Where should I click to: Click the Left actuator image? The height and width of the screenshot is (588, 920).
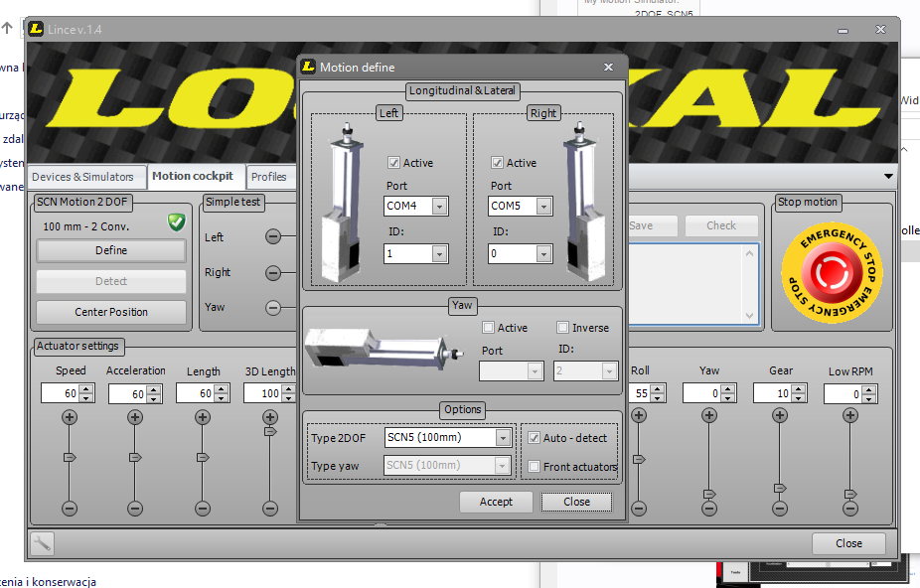tap(342, 203)
